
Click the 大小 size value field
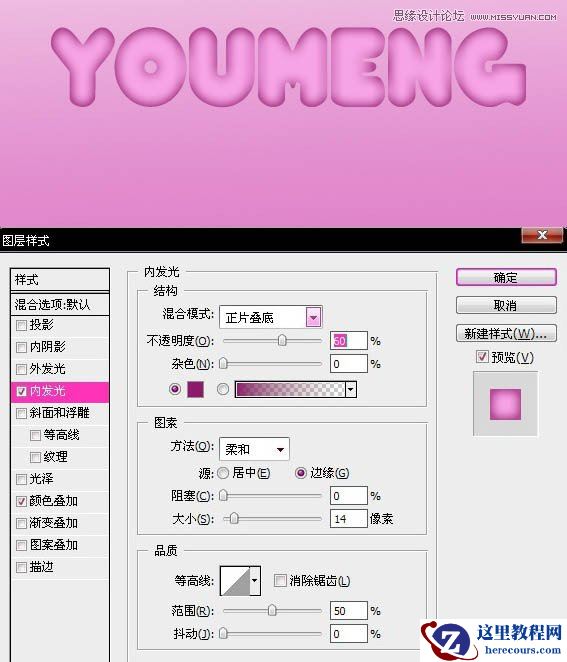[349, 518]
